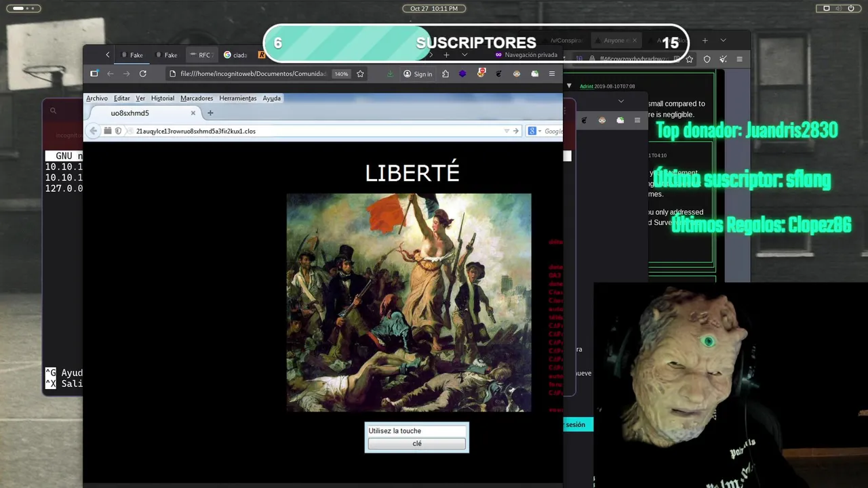Open the Editar menu
The height and width of the screenshot is (488, 868).
(x=122, y=98)
